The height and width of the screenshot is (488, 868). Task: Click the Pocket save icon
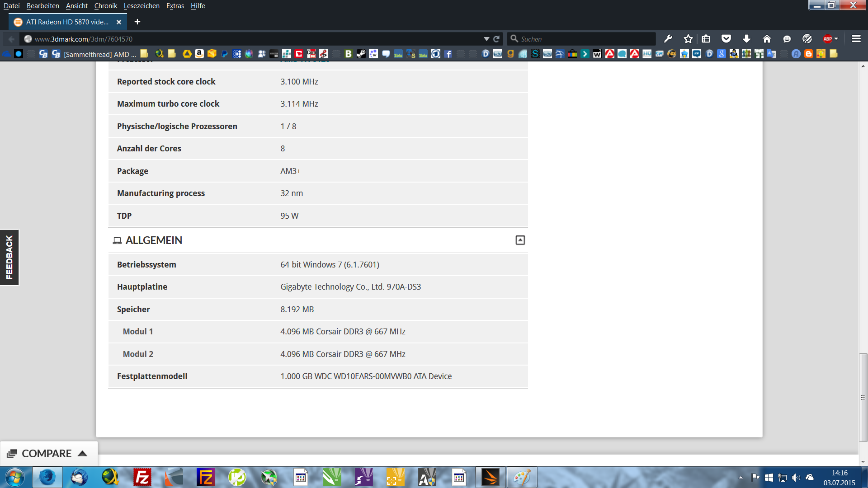point(726,39)
